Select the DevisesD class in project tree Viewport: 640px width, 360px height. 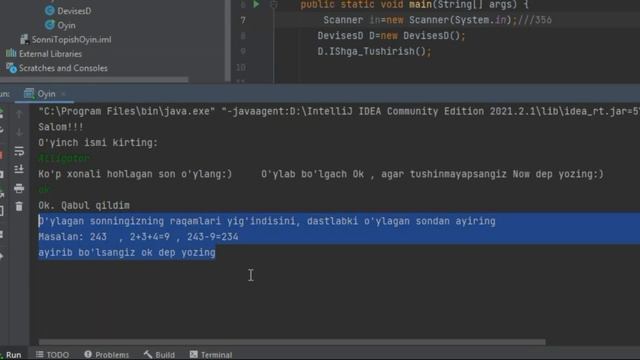74,11
